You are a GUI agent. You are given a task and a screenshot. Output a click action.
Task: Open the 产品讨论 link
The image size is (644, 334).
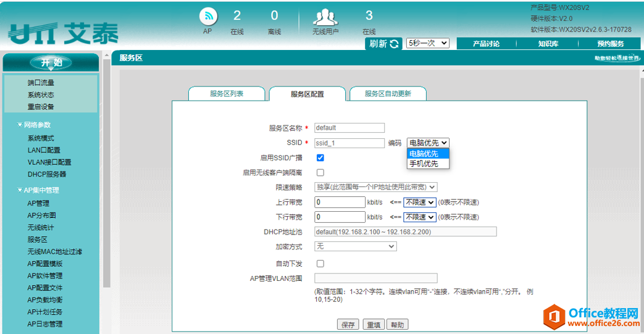(x=486, y=44)
